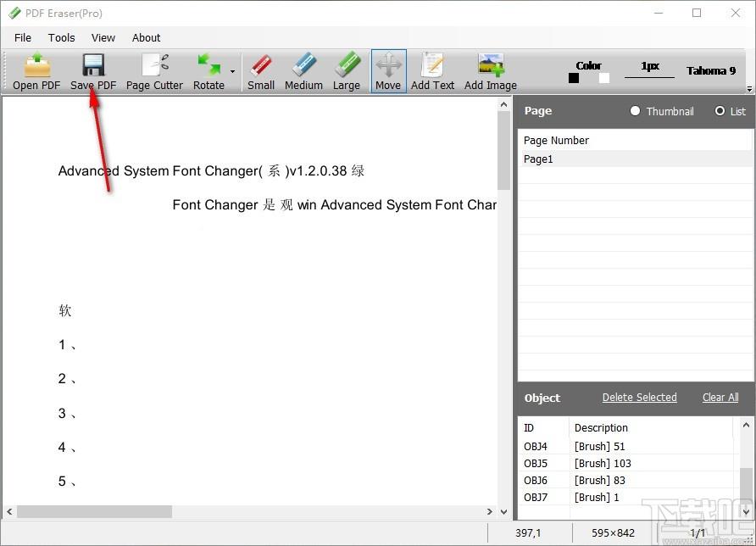Image resolution: width=756 pixels, height=546 pixels.
Task: Click the document vertical scrollbar thumb
Action: (503, 150)
